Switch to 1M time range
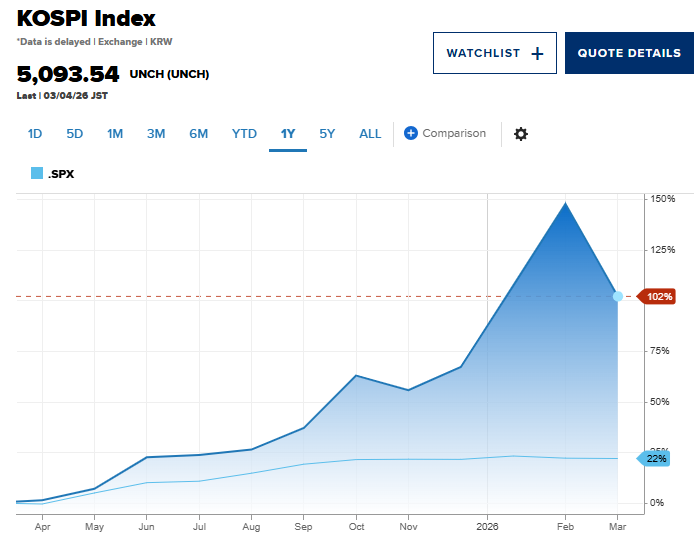Viewport: 699px width, 546px height. 115,134
